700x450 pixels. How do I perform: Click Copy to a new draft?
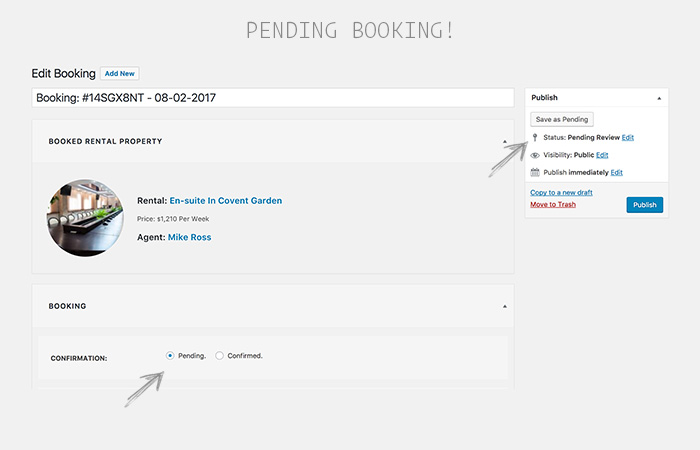[561, 192]
